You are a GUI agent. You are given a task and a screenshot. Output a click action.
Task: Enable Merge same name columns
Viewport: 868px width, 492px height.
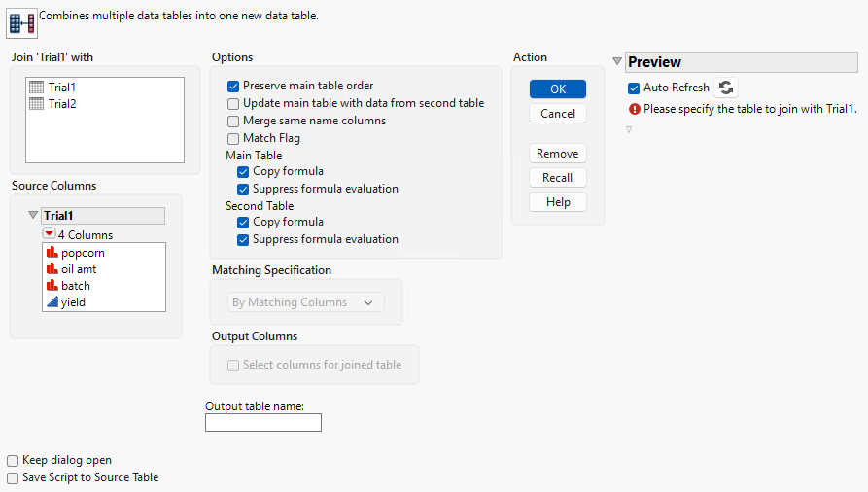pyautogui.click(x=233, y=121)
